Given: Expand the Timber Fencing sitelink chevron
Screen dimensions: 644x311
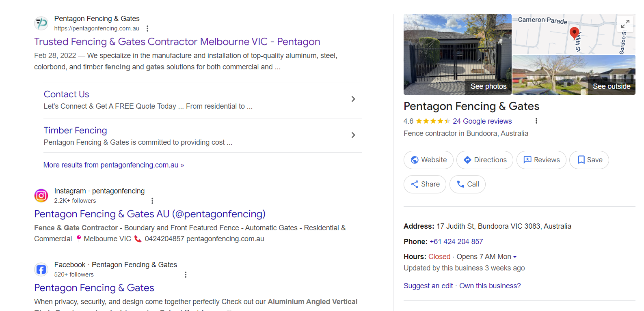Looking at the screenshot, I should pyautogui.click(x=353, y=135).
